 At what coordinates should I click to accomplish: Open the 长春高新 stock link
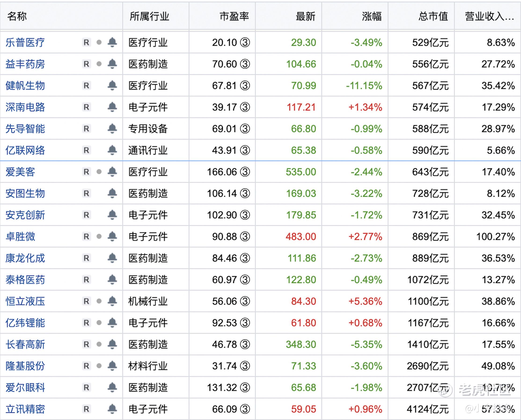click(x=25, y=344)
